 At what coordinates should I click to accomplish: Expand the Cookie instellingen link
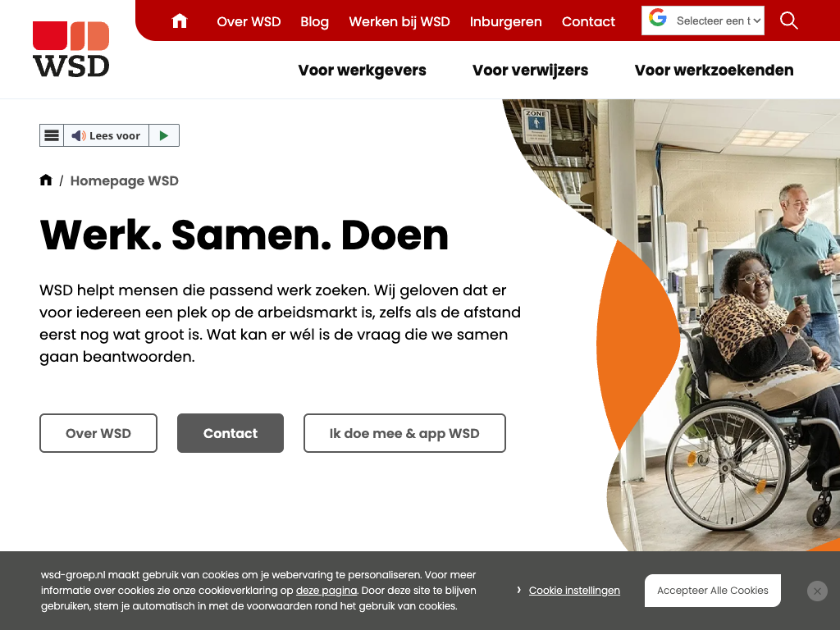tap(574, 591)
